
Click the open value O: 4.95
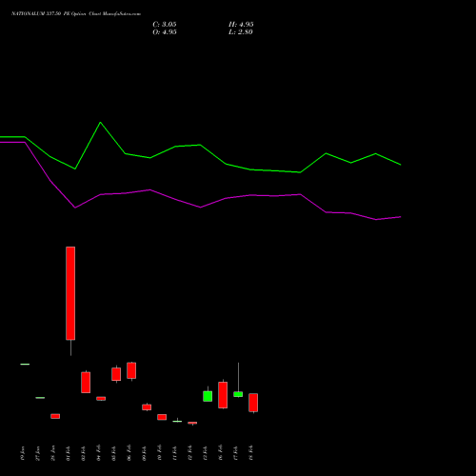click(x=165, y=32)
